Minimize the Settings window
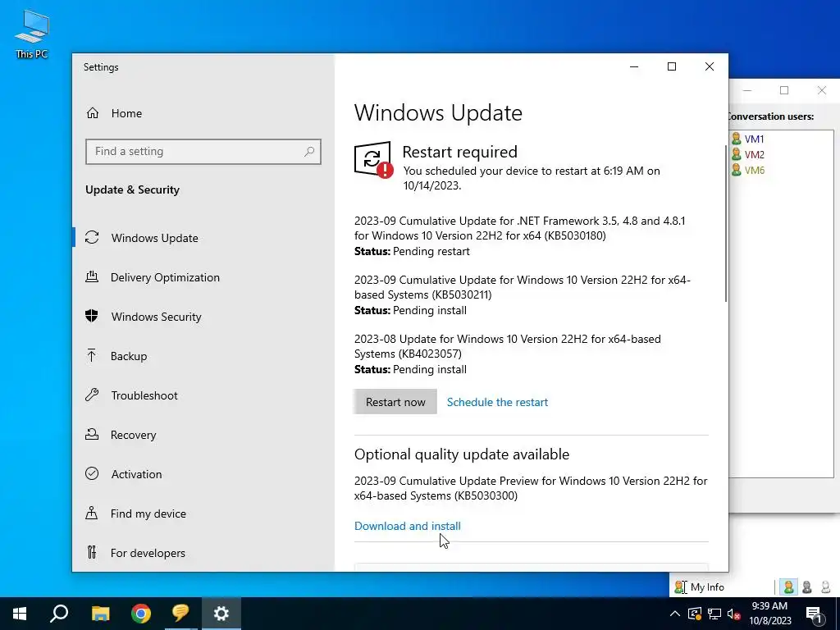 pos(634,66)
